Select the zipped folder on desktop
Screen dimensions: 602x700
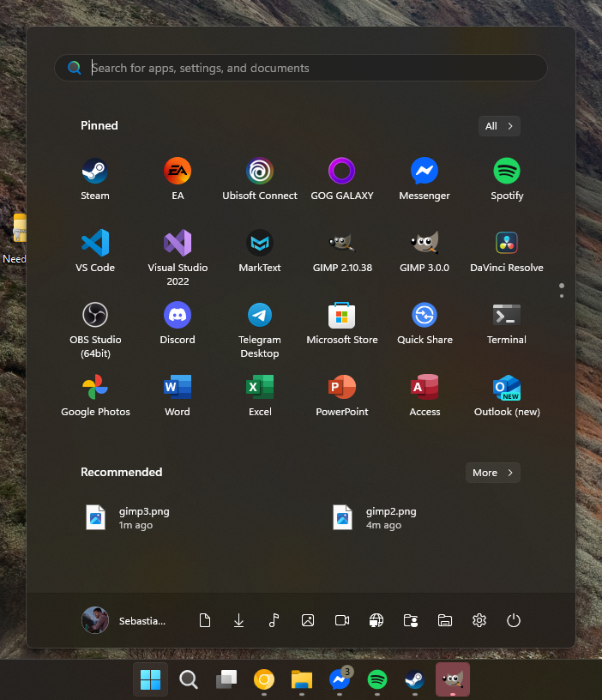[15, 238]
